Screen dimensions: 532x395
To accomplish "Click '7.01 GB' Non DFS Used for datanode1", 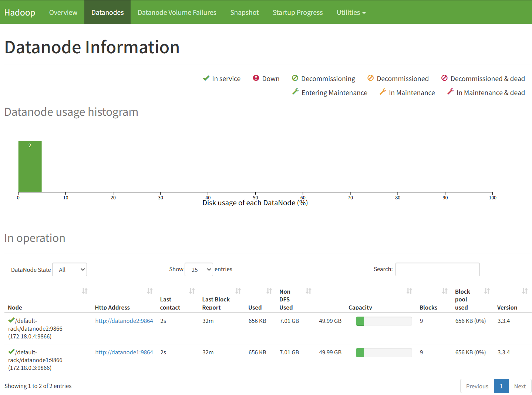I will tap(289, 352).
